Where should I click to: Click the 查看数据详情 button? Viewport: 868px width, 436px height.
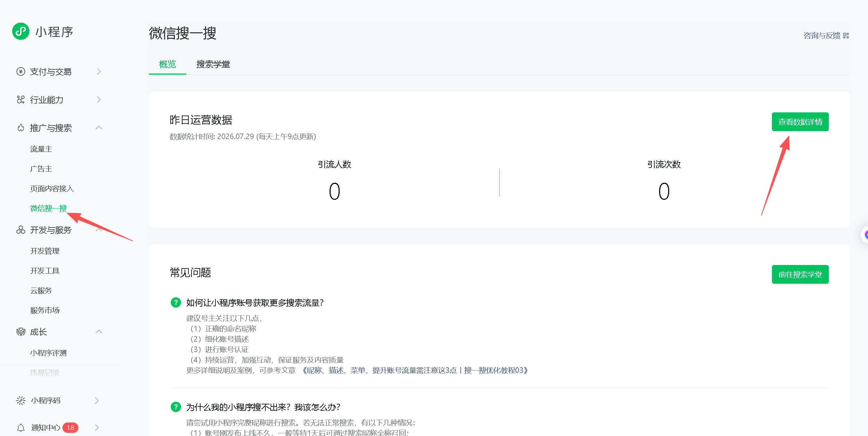click(x=800, y=122)
